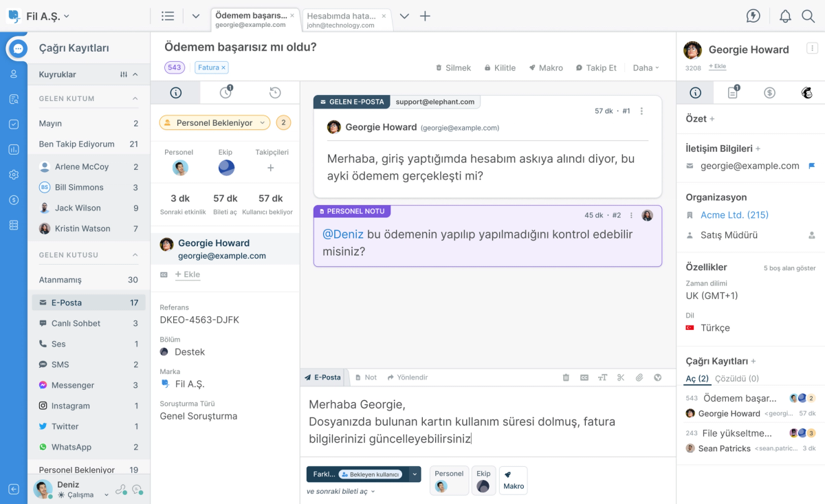Image resolution: width=825 pixels, height=504 pixels.
Task: Open the ticket info tab
Action: tap(175, 93)
